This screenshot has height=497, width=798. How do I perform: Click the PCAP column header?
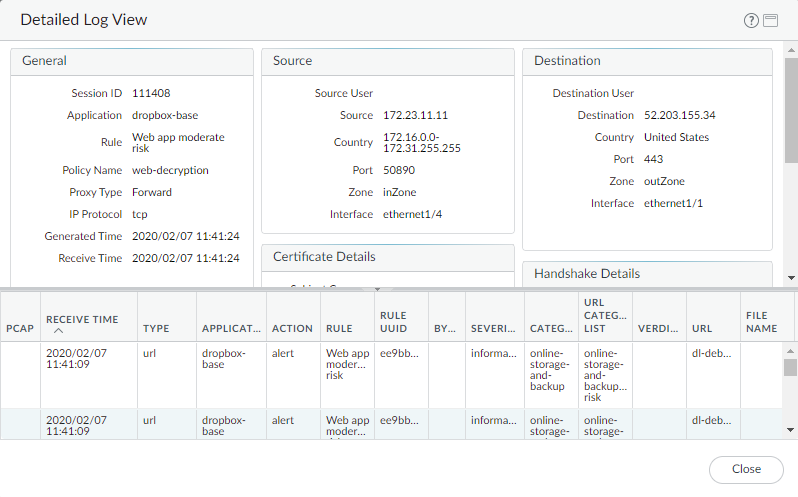point(20,328)
